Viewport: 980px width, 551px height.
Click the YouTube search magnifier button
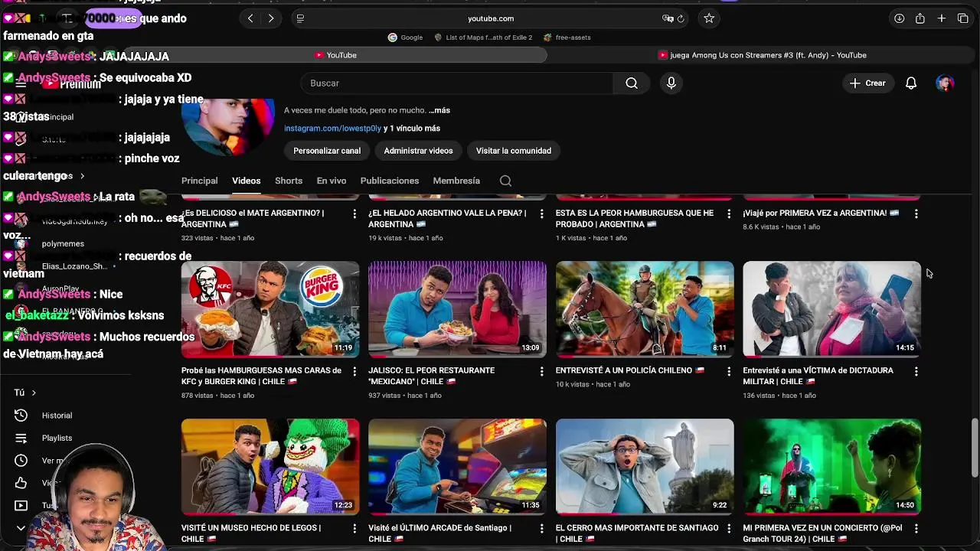632,83
